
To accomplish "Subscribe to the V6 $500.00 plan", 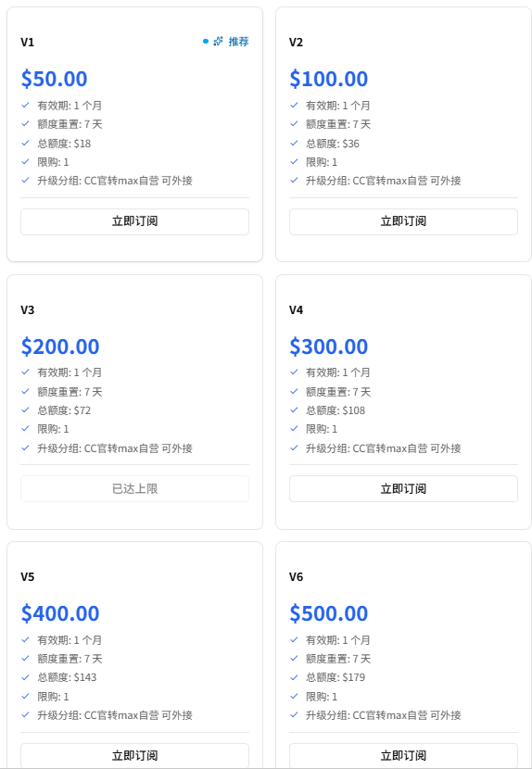I will 403,756.
